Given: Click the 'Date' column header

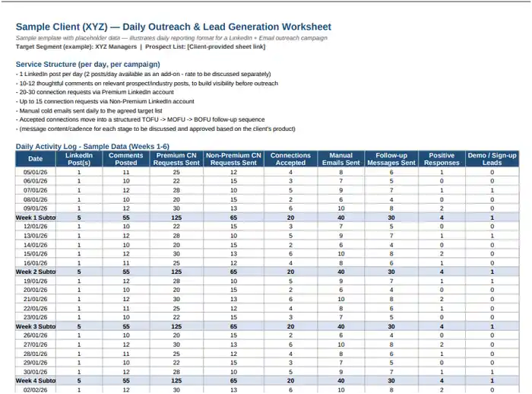Looking at the screenshot, I should pyautogui.click(x=35, y=159).
